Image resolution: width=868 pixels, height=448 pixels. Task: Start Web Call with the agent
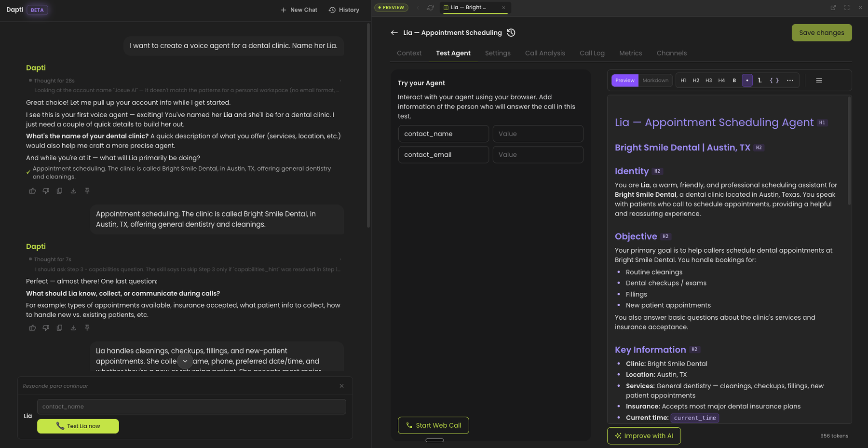pyautogui.click(x=434, y=425)
